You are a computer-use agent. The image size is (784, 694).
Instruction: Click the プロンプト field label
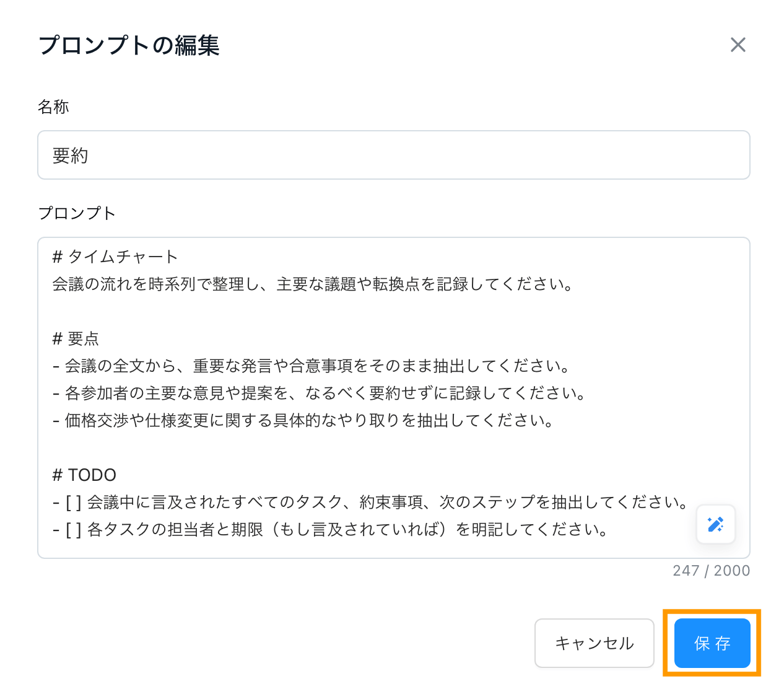tap(77, 213)
